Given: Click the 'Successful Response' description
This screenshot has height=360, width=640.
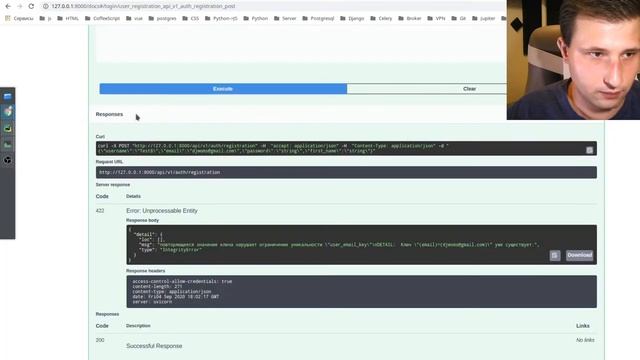Looking at the screenshot, I should 154,346.
